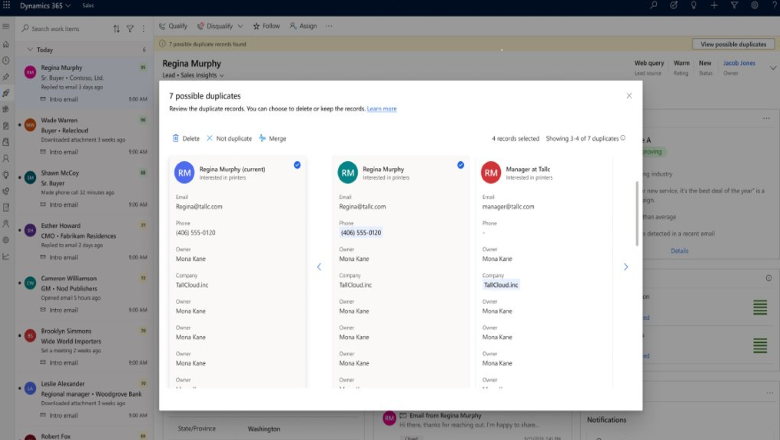The image size is (780, 440).
Task: Click Delete in the duplicates dialog
Action: pos(186,138)
